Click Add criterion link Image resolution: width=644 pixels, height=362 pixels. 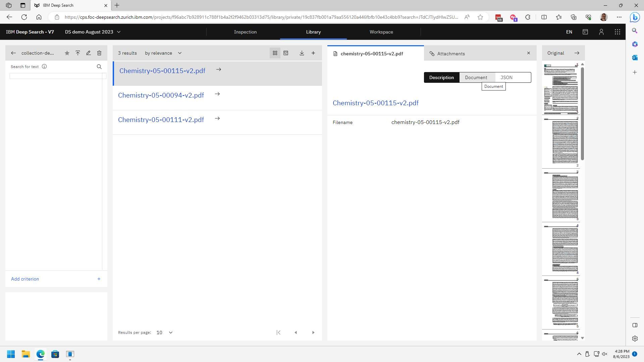(25, 279)
